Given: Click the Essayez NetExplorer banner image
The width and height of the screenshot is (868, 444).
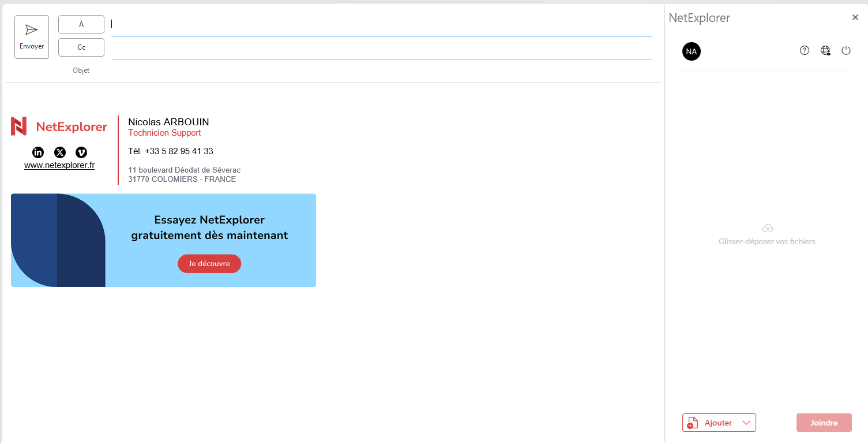Looking at the screenshot, I should [163, 240].
